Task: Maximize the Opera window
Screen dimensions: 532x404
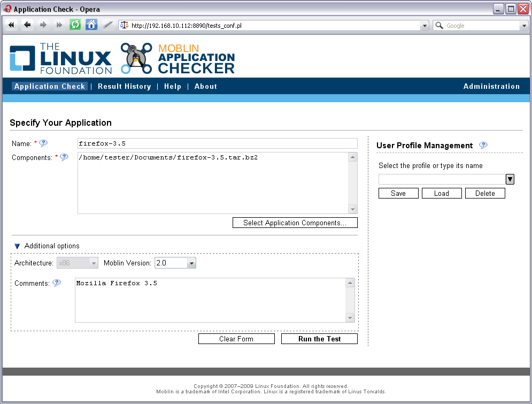Action: (x=511, y=9)
